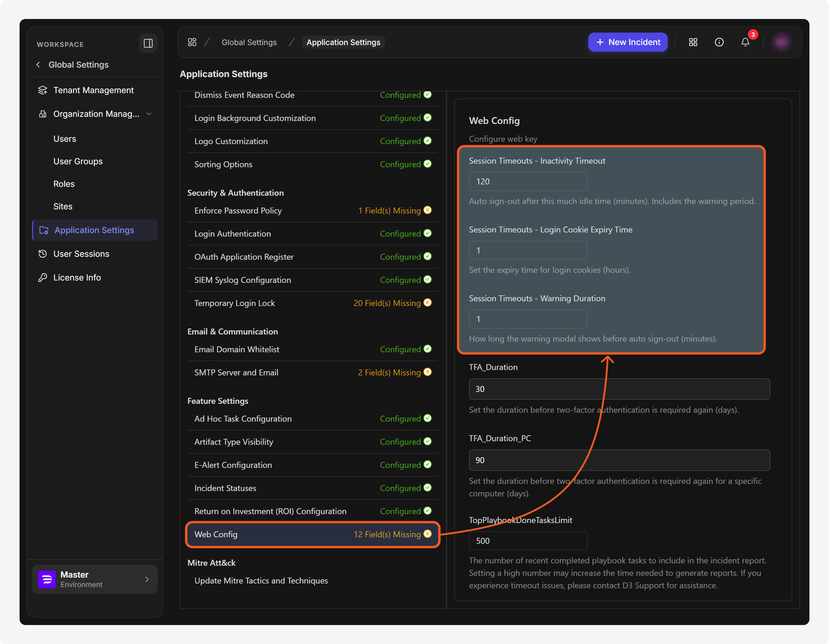Open the notifications bell icon

(x=745, y=42)
